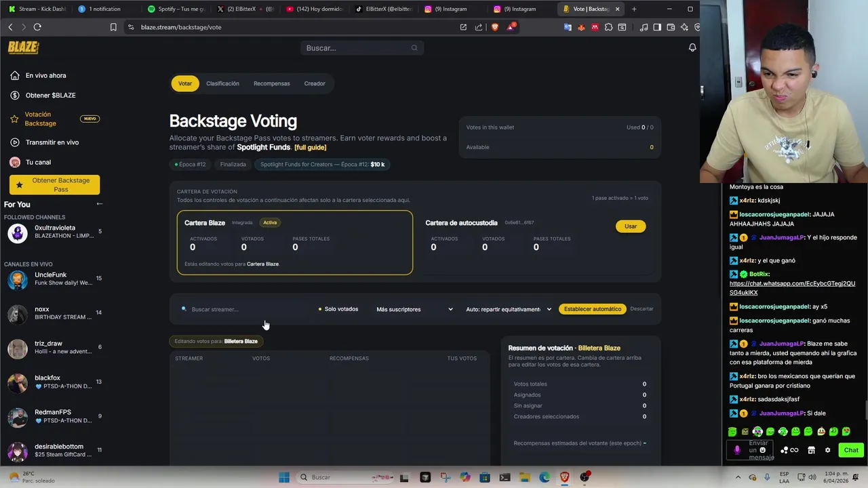Open Windows Start menu

point(284,477)
